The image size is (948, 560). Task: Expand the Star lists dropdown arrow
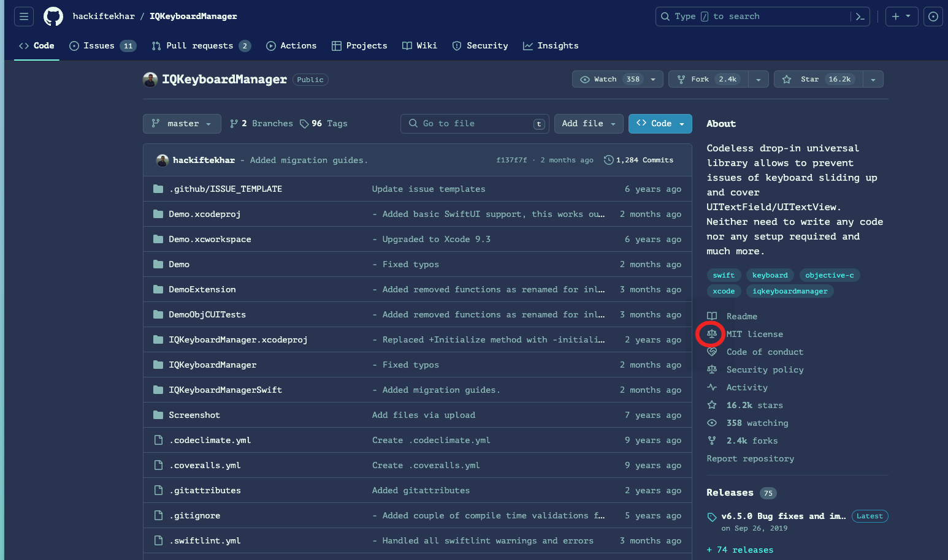pos(873,80)
